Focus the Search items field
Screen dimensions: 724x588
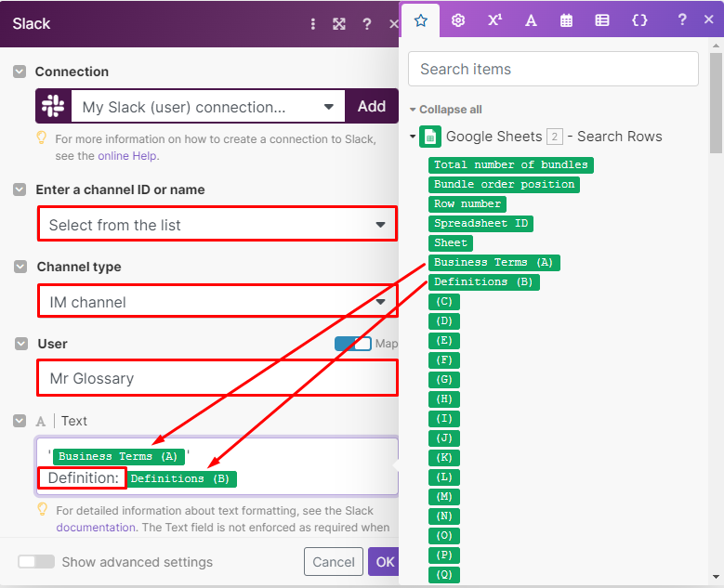click(553, 69)
